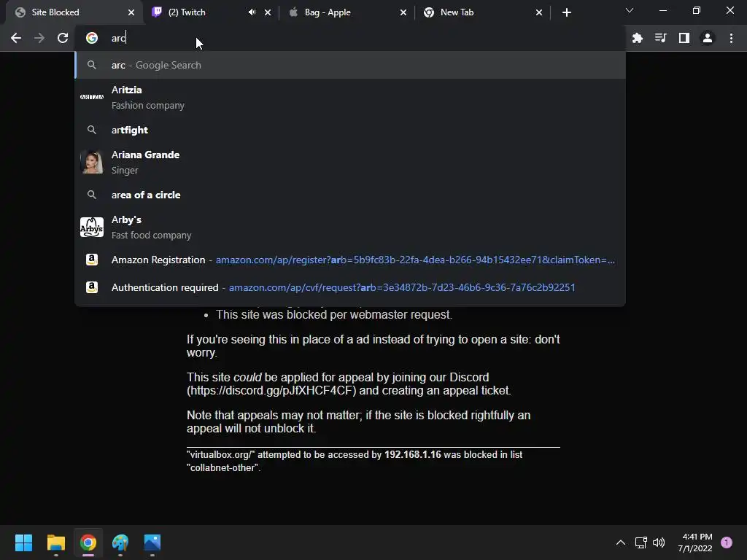The height and width of the screenshot is (560, 747).
Task: Open the media controls icon
Action: [x=660, y=38]
